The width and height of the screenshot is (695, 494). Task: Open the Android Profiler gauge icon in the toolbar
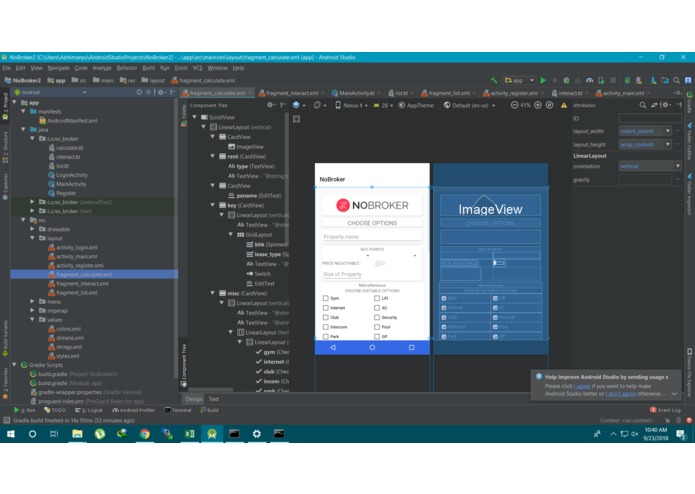tap(590, 80)
